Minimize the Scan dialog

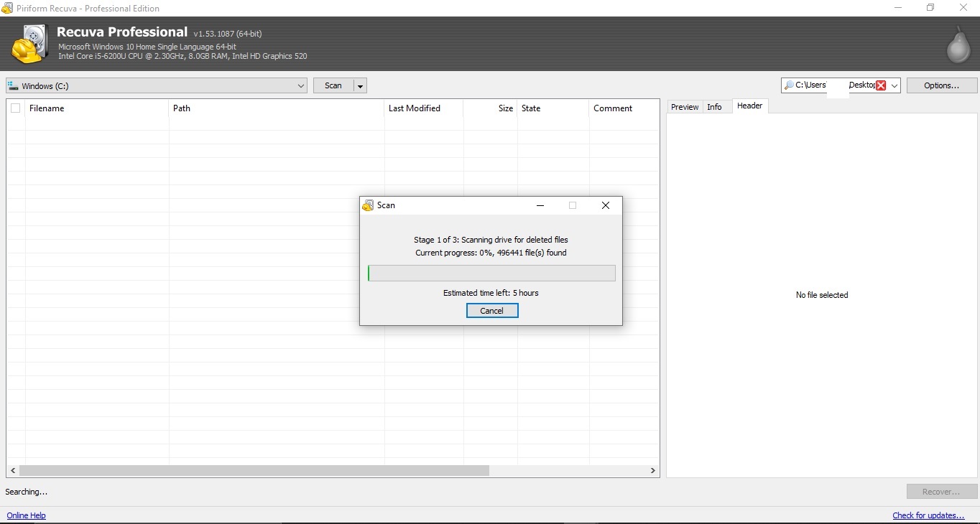(540, 205)
